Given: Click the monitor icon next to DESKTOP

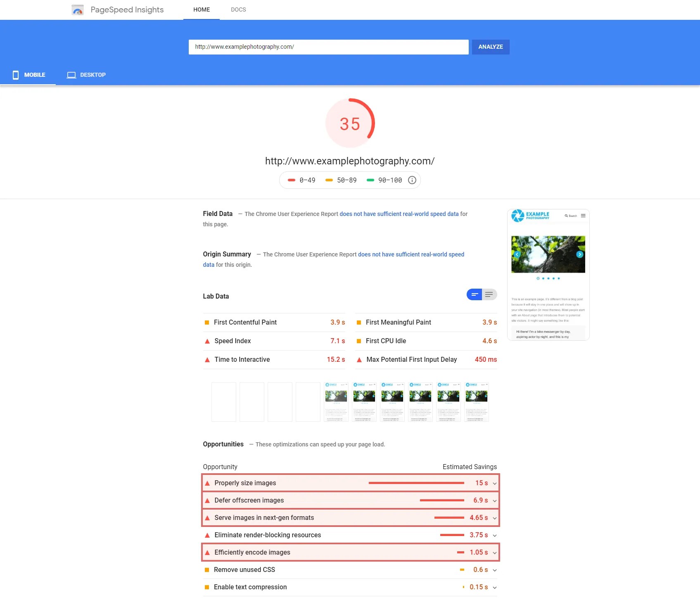Looking at the screenshot, I should coord(71,75).
